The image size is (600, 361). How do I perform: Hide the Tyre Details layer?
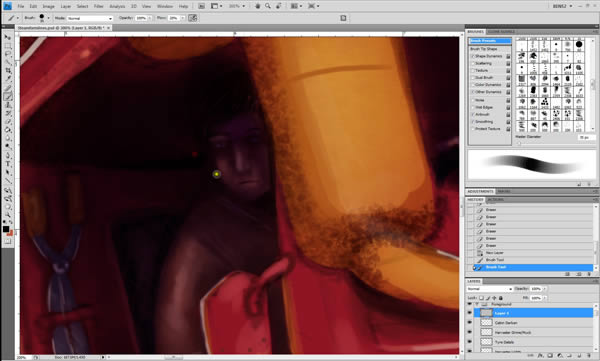point(470,342)
